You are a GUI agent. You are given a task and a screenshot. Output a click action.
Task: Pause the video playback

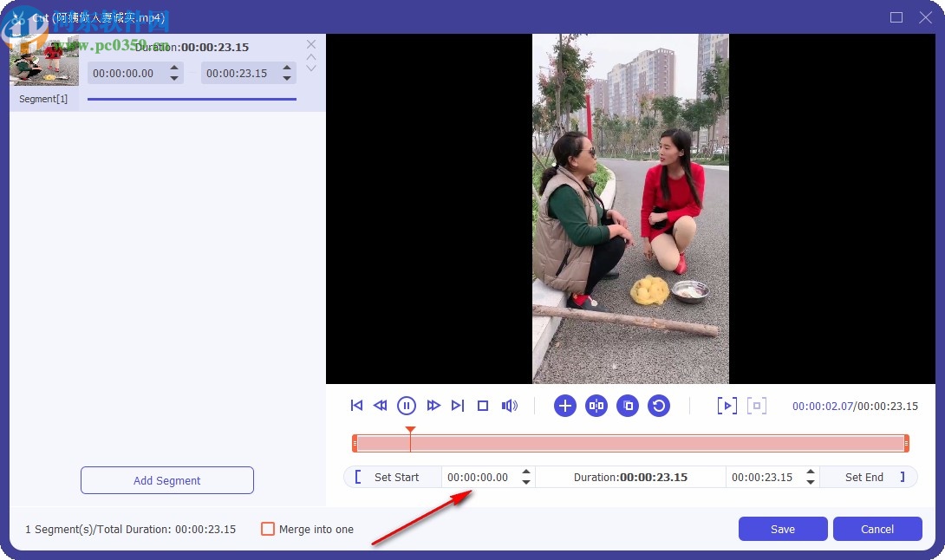pos(407,405)
